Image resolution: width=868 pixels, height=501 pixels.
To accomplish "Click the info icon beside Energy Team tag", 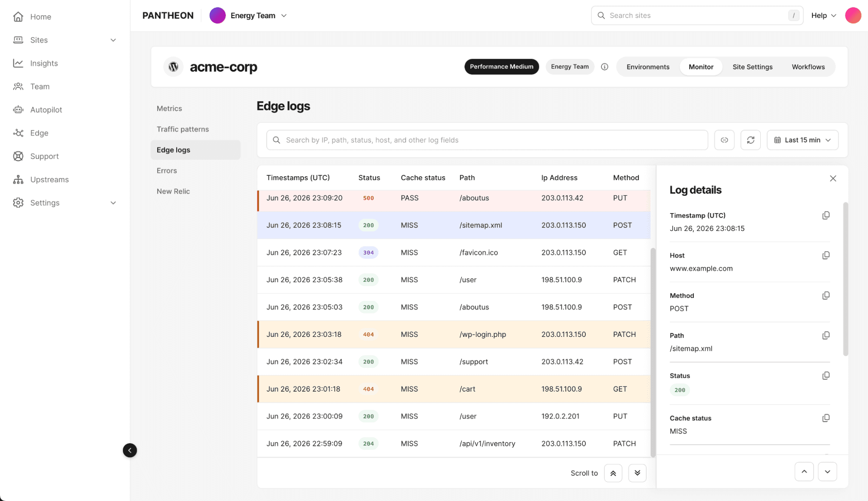I will [604, 67].
